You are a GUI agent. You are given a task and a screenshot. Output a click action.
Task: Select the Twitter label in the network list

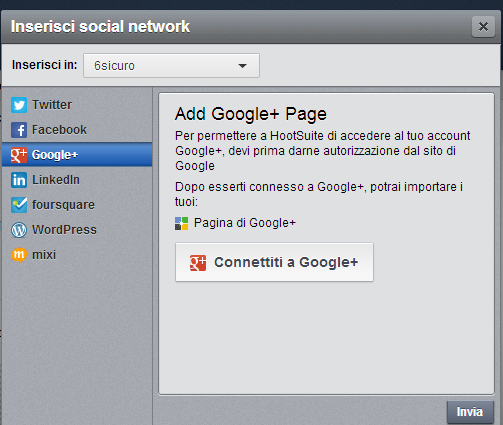(x=52, y=105)
